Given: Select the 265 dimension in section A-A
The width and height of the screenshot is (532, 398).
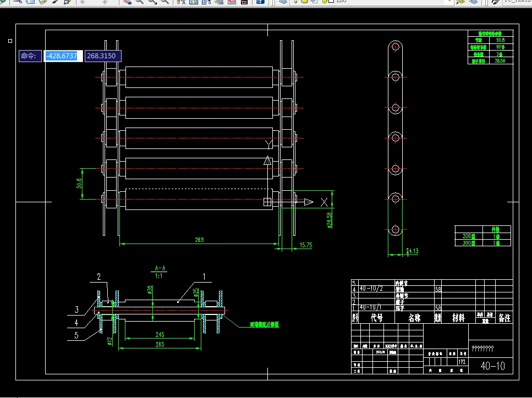Looking at the screenshot, I should [x=160, y=345].
